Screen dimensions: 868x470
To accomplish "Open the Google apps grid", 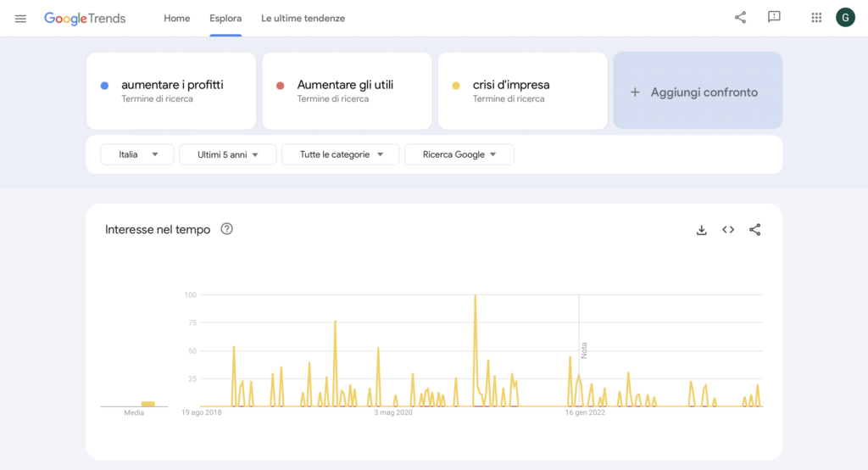I will tap(816, 18).
